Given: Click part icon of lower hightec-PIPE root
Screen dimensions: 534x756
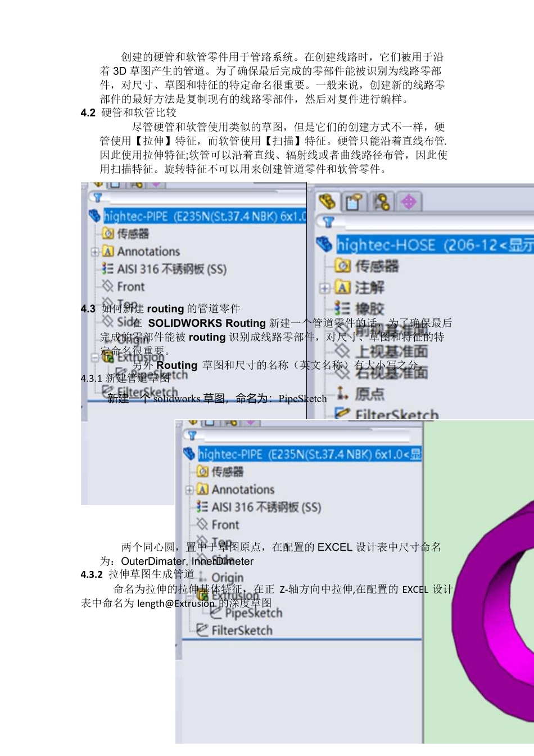Looking at the screenshot, I should (x=189, y=454).
